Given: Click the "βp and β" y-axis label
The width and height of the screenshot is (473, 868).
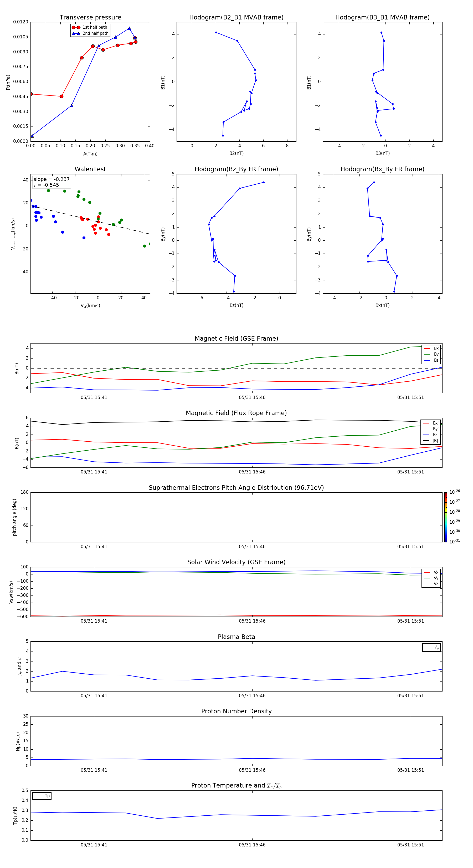Looking at the screenshot, I should pos(19,666).
